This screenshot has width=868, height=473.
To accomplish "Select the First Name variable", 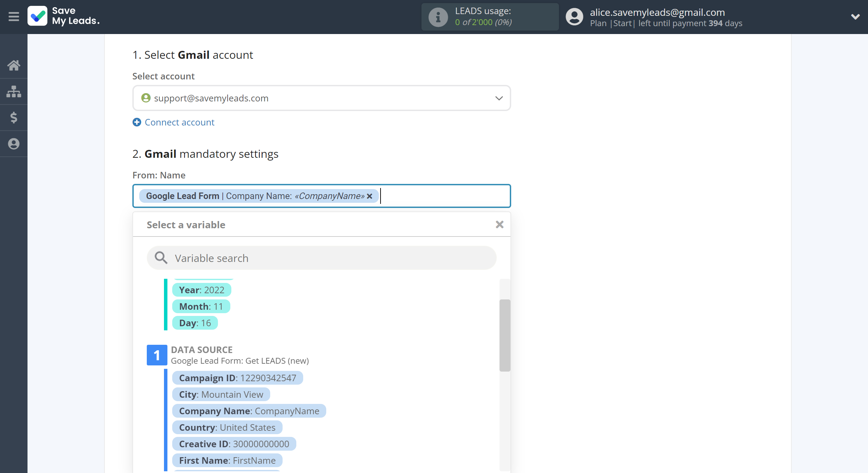I will point(227,460).
